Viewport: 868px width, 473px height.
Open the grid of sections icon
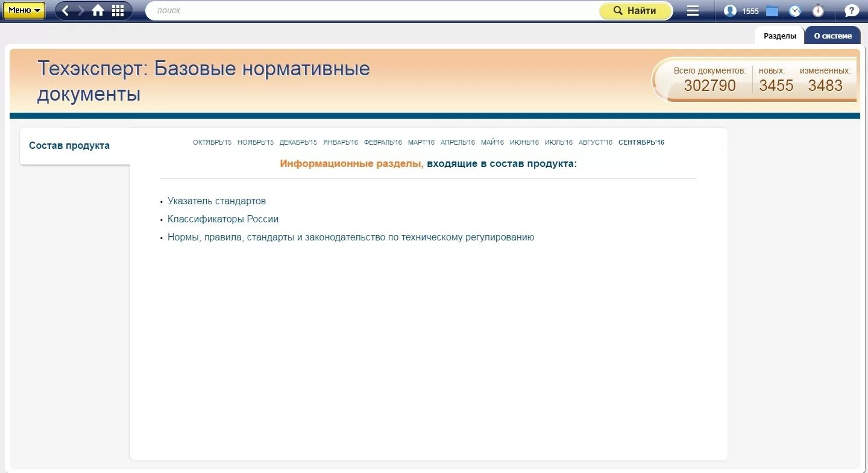[x=118, y=11]
